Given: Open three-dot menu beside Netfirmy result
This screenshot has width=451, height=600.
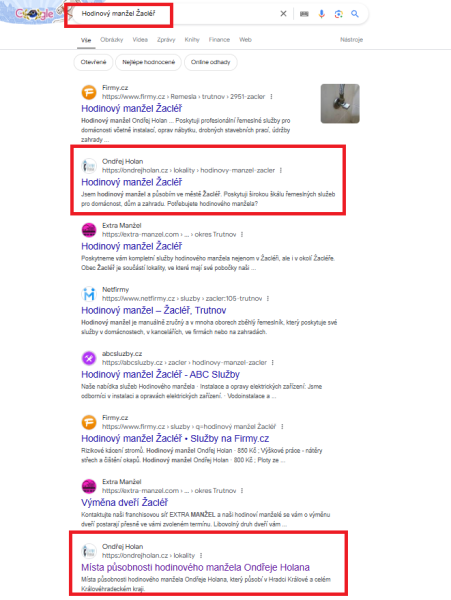Looking at the screenshot, I should click(x=268, y=298).
